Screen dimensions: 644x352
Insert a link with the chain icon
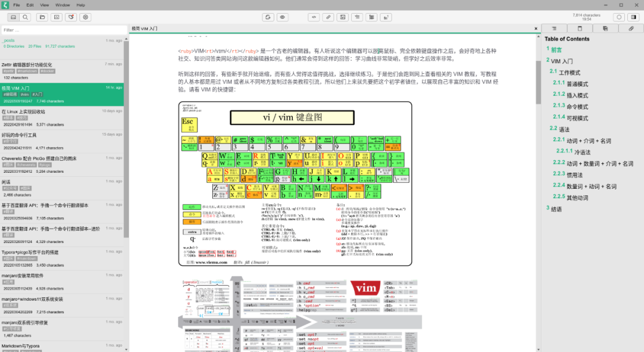pyautogui.click(x=328, y=17)
